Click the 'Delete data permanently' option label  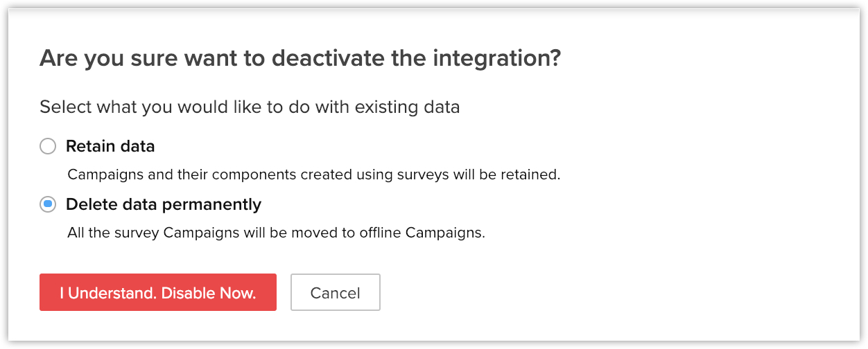point(164,205)
